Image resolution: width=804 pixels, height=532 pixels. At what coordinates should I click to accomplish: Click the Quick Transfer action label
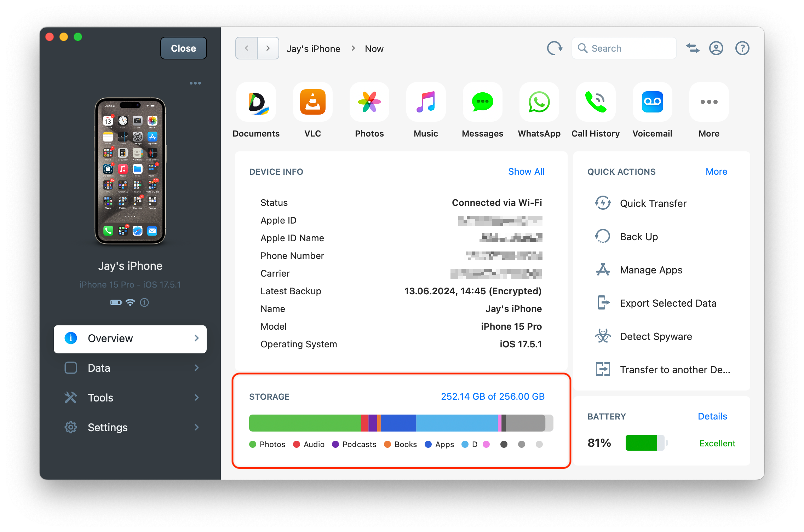[x=653, y=203]
